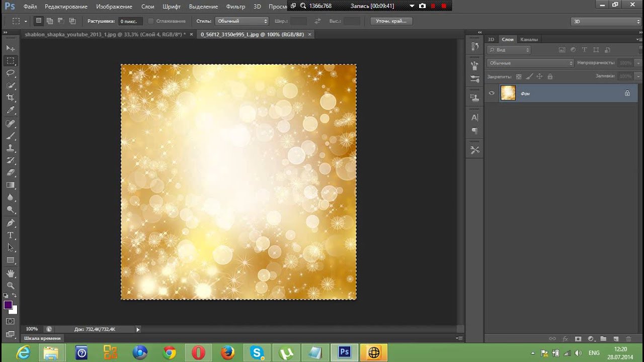Toggle lock position icon
This screenshot has height=362, width=644.
(539, 76)
